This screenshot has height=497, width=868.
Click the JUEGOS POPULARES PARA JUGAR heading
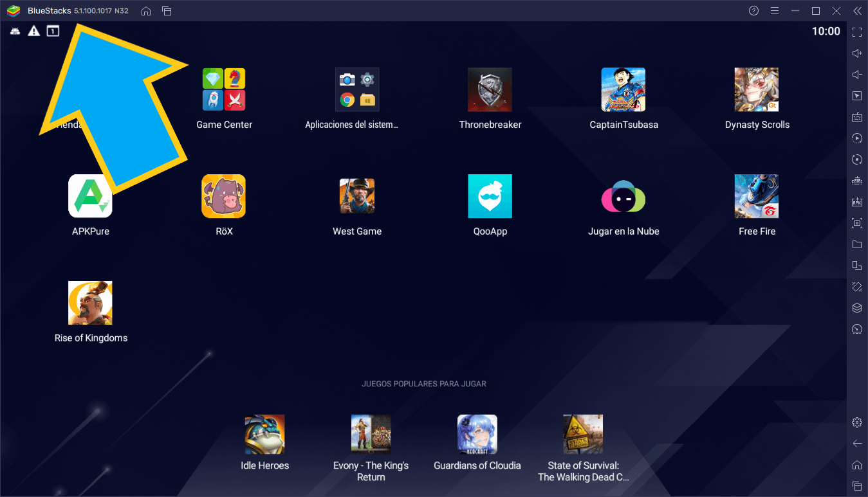coord(424,384)
